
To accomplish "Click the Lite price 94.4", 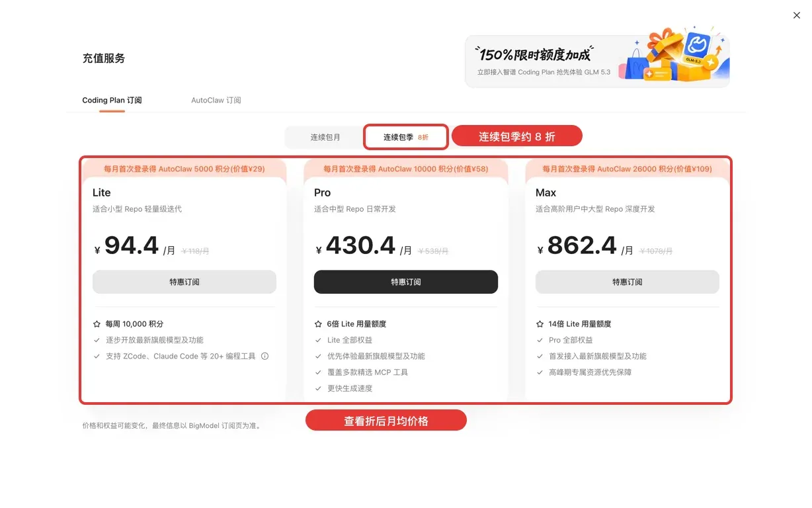I will point(132,245).
